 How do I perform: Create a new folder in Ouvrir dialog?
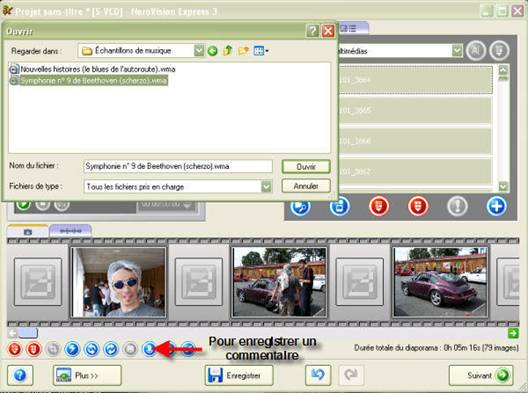click(243, 51)
